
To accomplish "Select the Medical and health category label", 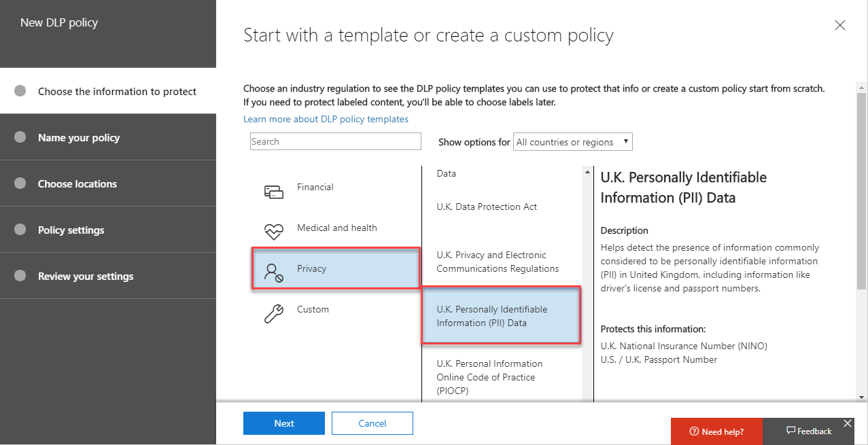I will tap(337, 228).
